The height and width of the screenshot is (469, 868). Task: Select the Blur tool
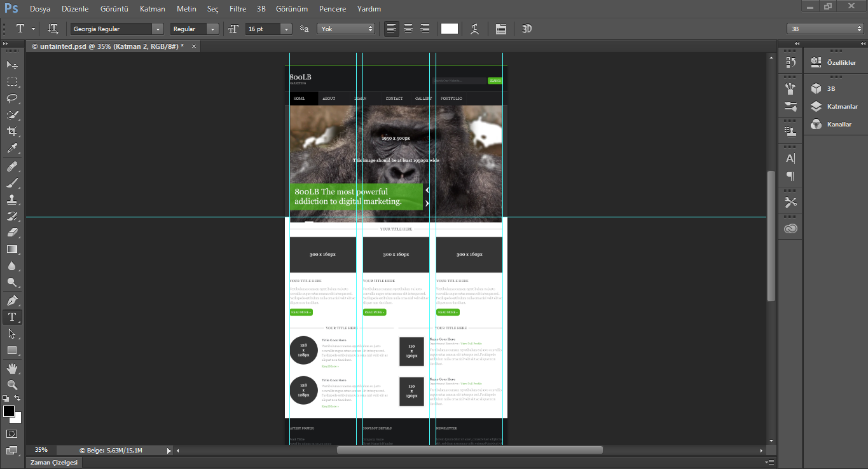click(12, 266)
